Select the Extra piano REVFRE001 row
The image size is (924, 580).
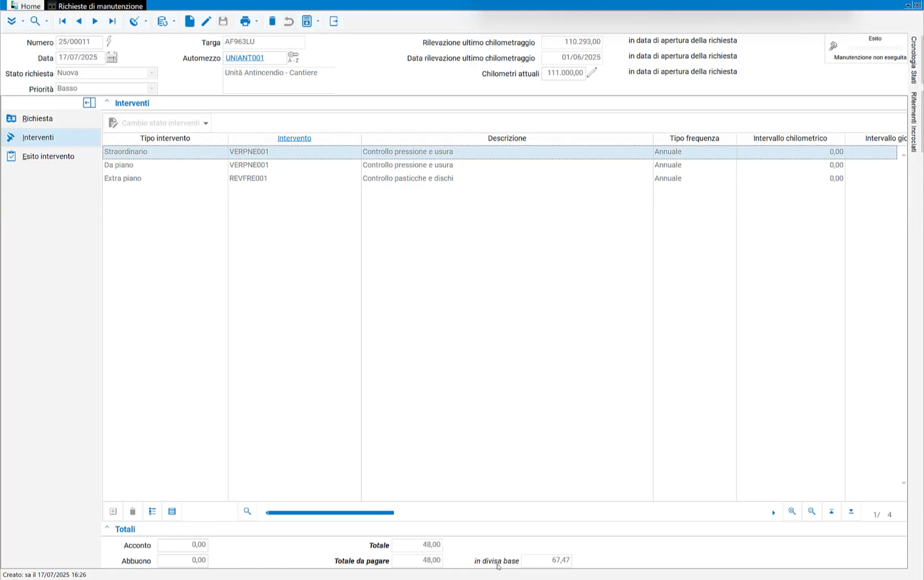click(500, 179)
